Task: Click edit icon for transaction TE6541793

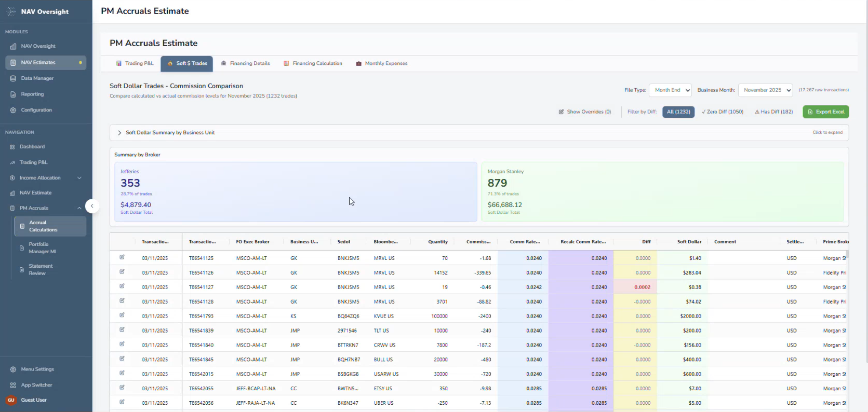Action: 122,315
